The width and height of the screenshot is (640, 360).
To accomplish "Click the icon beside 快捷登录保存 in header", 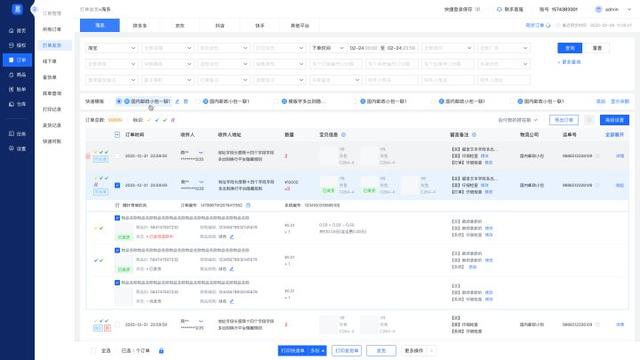I will 478,9.
